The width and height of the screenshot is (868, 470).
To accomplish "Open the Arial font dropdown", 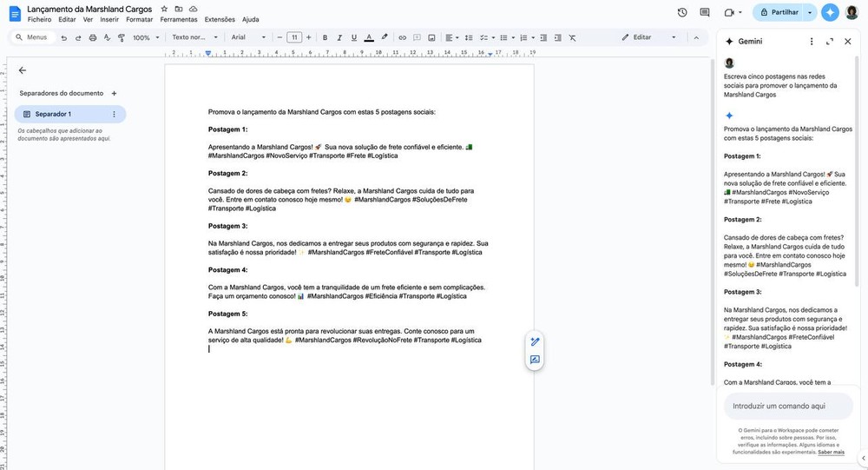I will pos(248,37).
